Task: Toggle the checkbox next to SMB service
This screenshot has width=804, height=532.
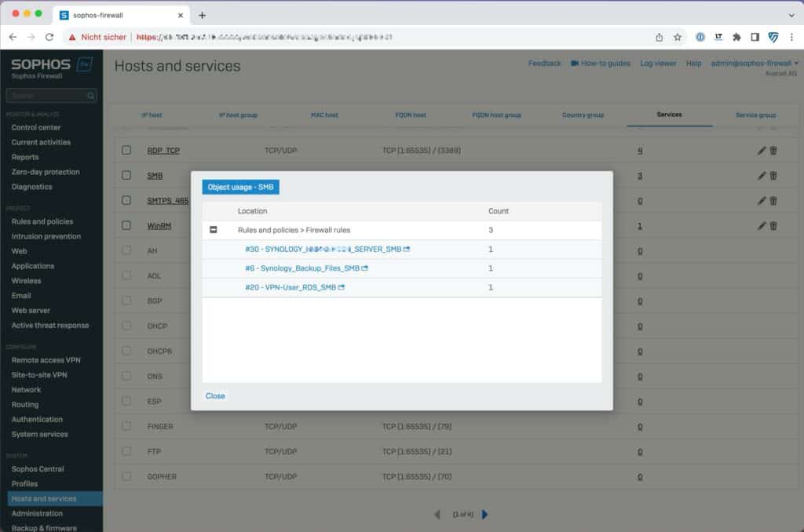Action: pyautogui.click(x=126, y=176)
